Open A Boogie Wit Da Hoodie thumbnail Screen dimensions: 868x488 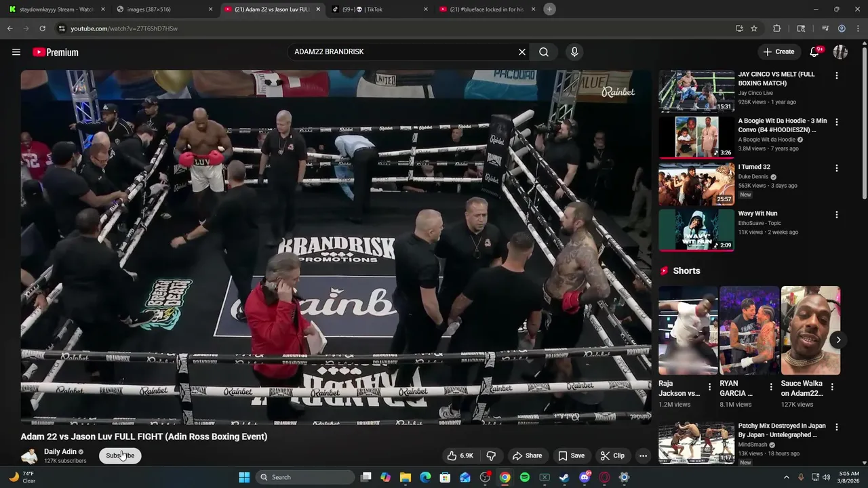pyautogui.click(x=696, y=137)
